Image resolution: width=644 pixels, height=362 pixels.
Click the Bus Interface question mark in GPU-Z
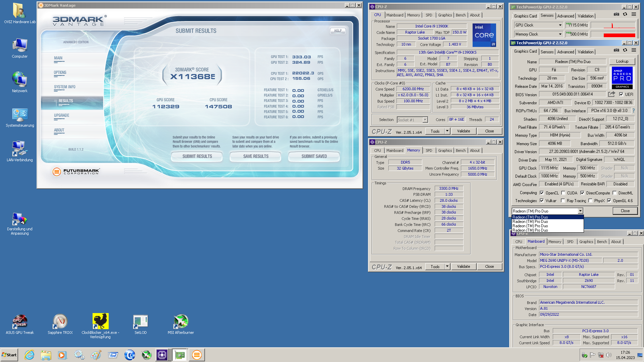633,111
